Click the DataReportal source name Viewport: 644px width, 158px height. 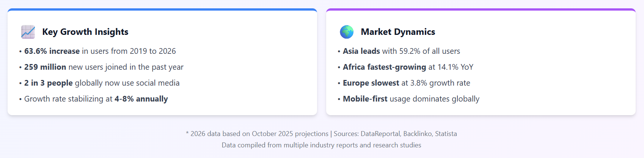380,134
